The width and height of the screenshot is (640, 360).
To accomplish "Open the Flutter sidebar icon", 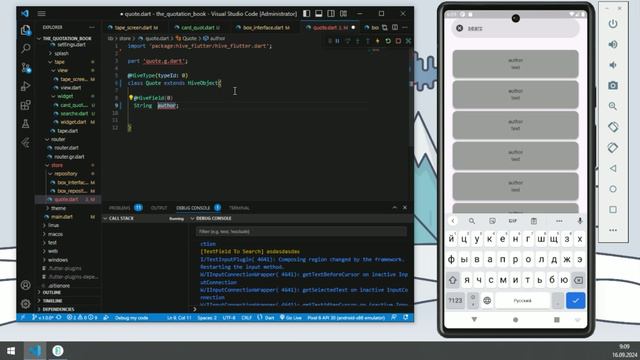I will click(x=26, y=142).
